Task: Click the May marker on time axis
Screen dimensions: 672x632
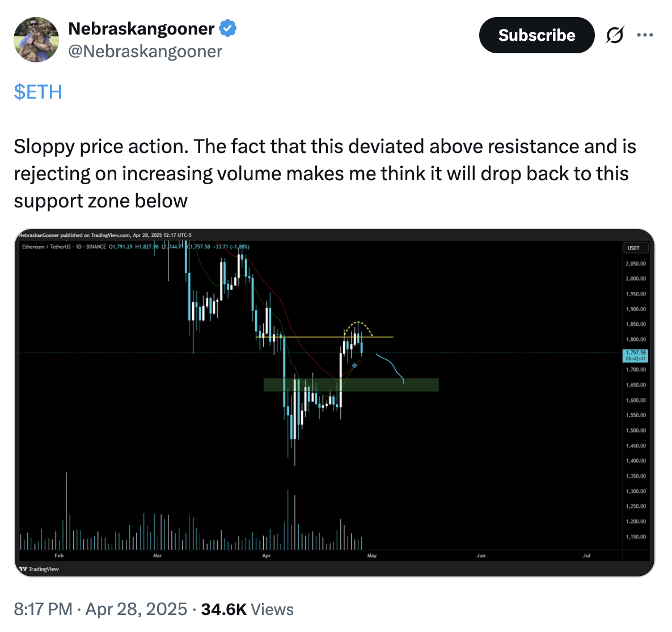Action: coord(372,555)
